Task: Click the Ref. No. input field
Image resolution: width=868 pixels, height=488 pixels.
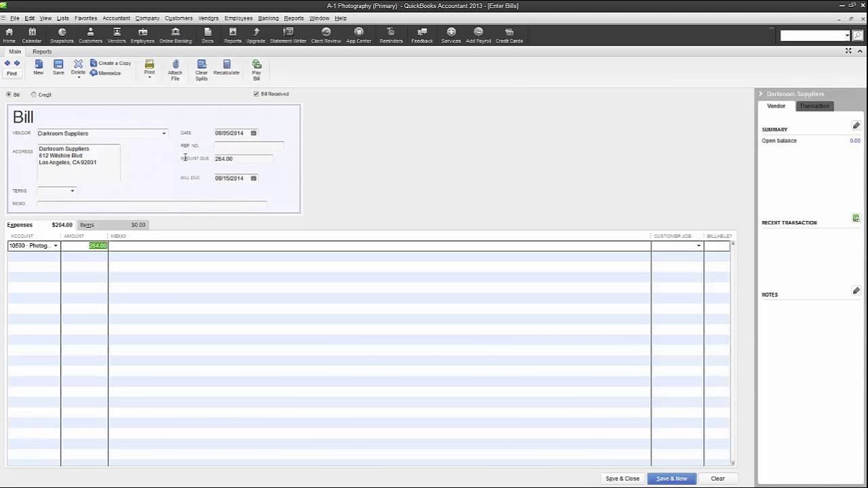Action: (248, 146)
